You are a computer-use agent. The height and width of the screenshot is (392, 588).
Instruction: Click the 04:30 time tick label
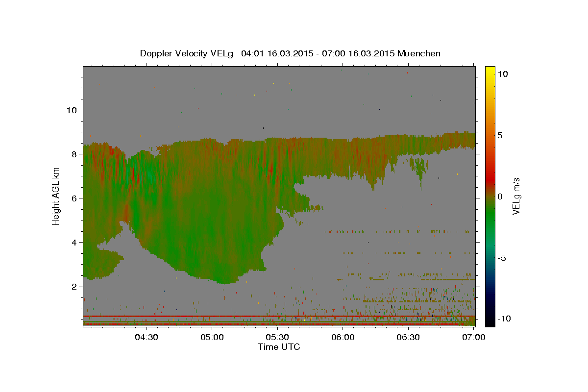pos(147,337)
